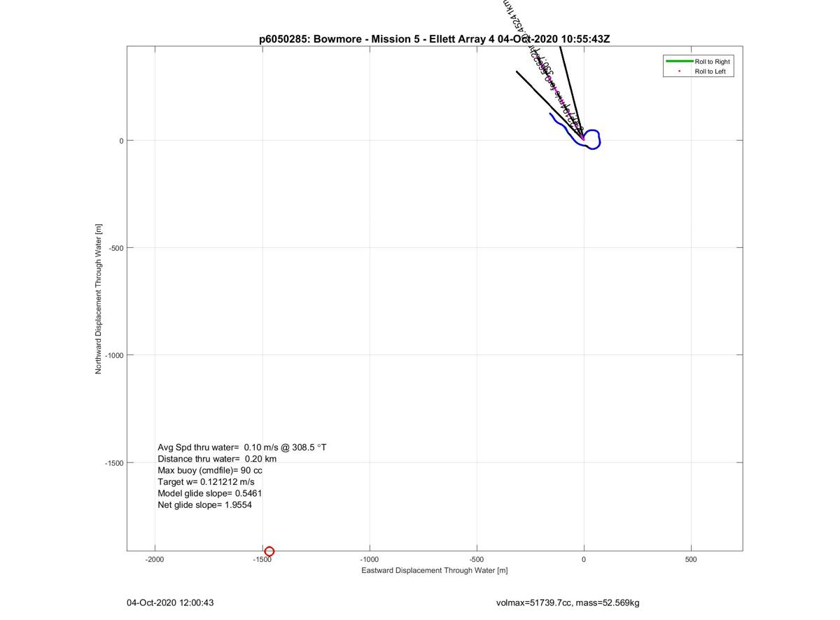
Task: Click the '500' tick on the Eastward axis
Action: [691, 560]
